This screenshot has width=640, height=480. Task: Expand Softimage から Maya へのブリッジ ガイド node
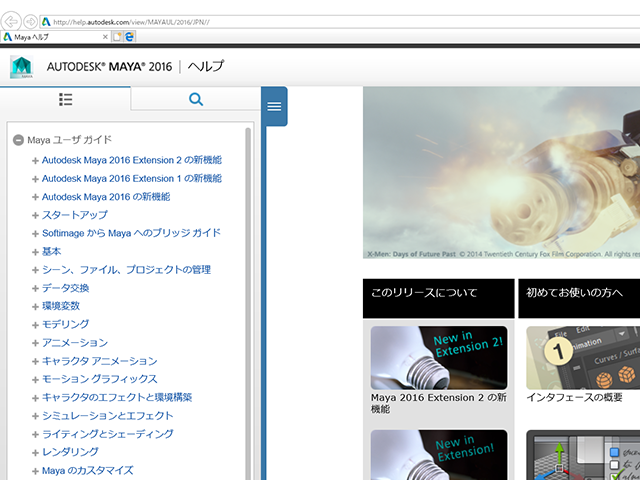(35, 234)
